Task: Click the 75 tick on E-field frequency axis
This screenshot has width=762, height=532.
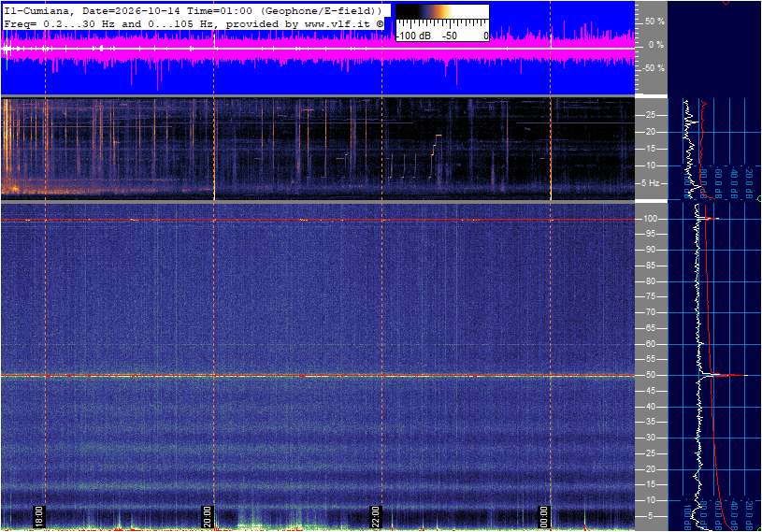Action: click(650, 296)
